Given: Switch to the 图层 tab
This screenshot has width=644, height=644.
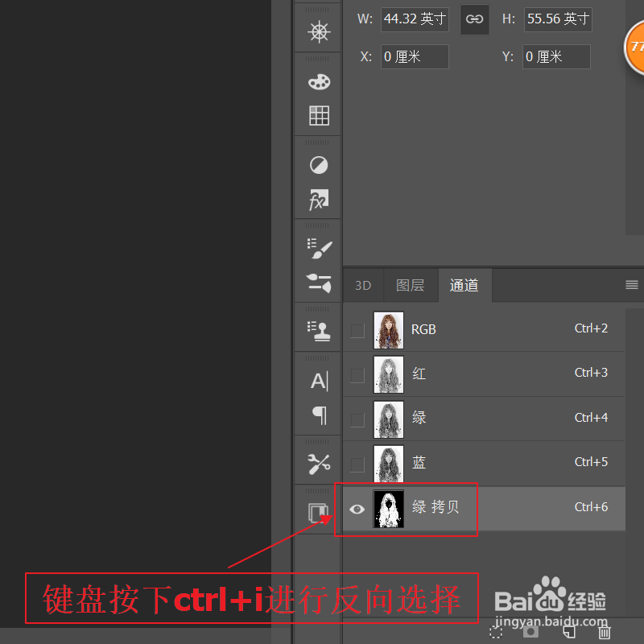Looking at the screenshot, I should (411, 286).
